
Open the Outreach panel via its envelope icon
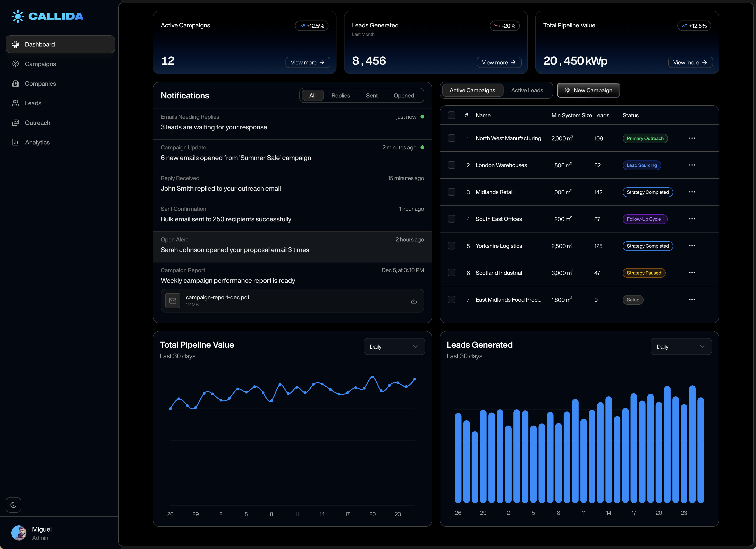coord(16,122)
